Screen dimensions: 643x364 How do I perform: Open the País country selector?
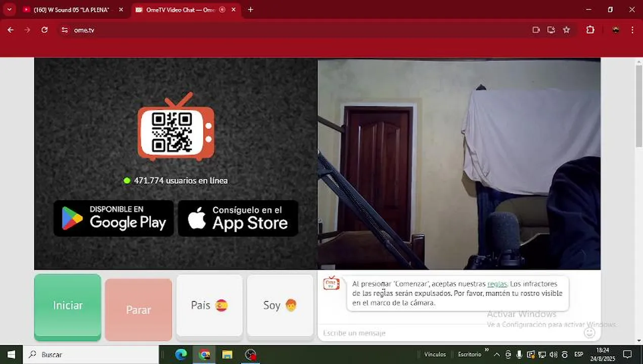pos(209,305)
